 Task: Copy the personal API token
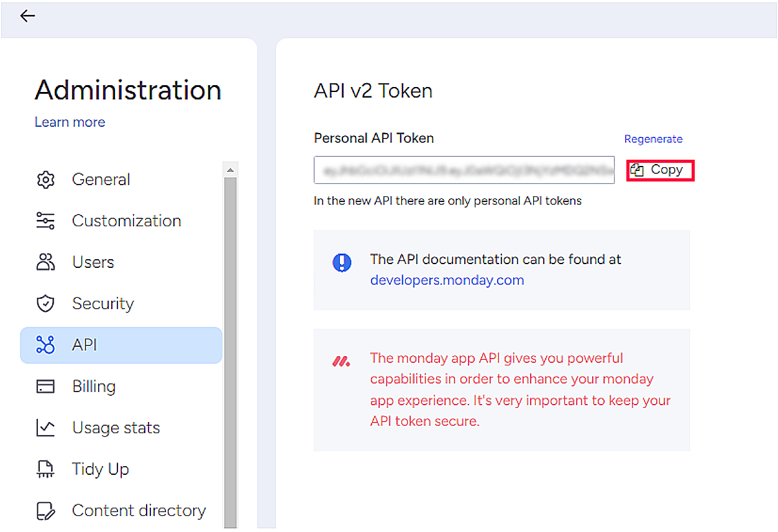(x=660, y=170)
